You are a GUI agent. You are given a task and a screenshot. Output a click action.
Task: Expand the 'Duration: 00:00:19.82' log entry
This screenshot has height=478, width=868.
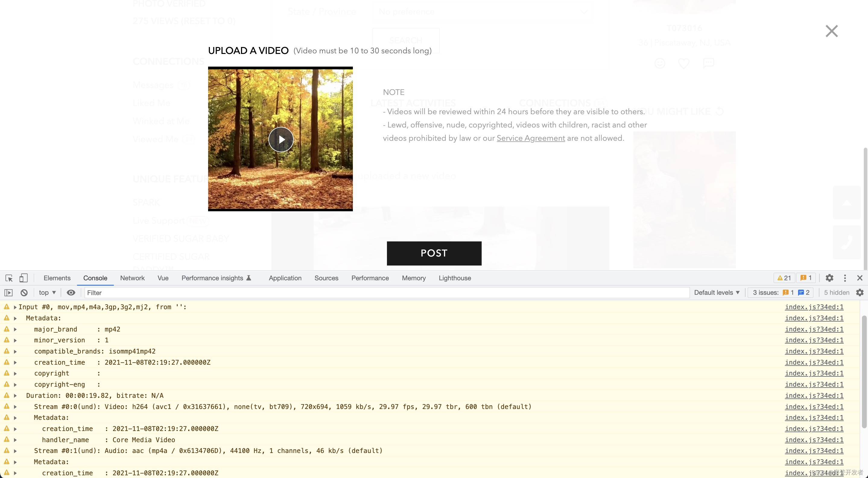[15, 395]
